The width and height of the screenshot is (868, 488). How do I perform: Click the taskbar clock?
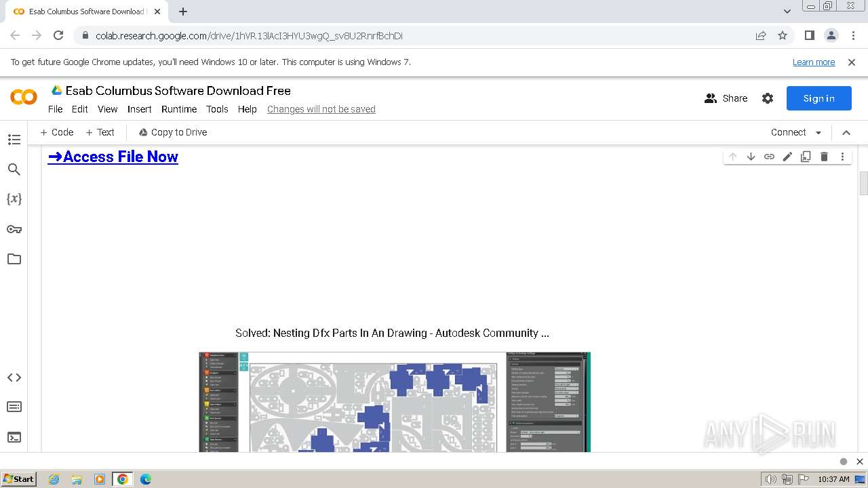(x=833, y=479)
